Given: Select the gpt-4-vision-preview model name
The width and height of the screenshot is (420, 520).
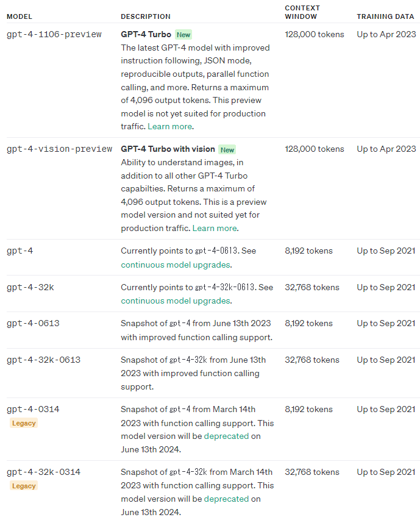Looking at the screenshot, I should tap(59, 149).
